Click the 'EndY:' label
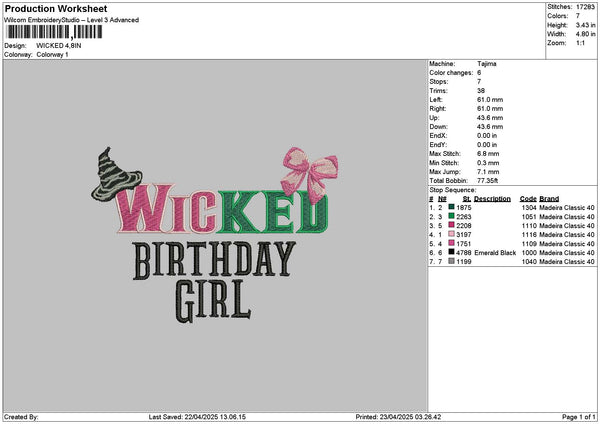The image size is (600, 424). tap(438, 145)
